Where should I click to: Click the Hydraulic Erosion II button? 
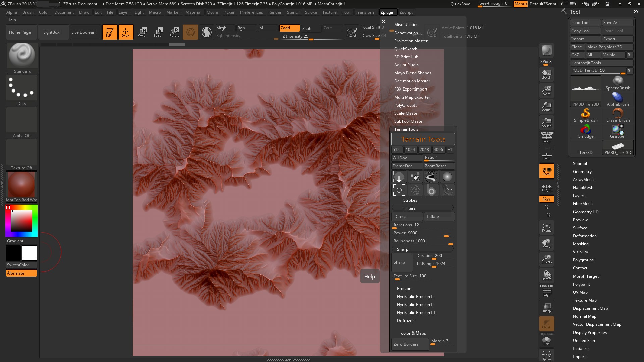(415, 305)
